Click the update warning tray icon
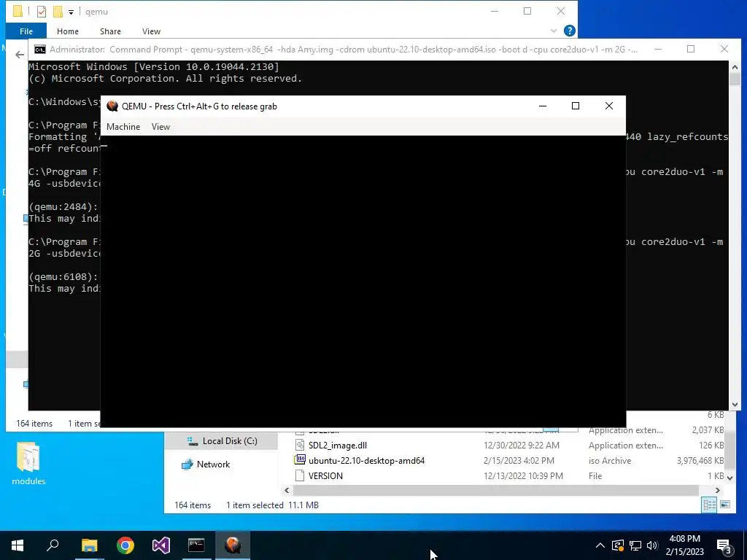 618,545
